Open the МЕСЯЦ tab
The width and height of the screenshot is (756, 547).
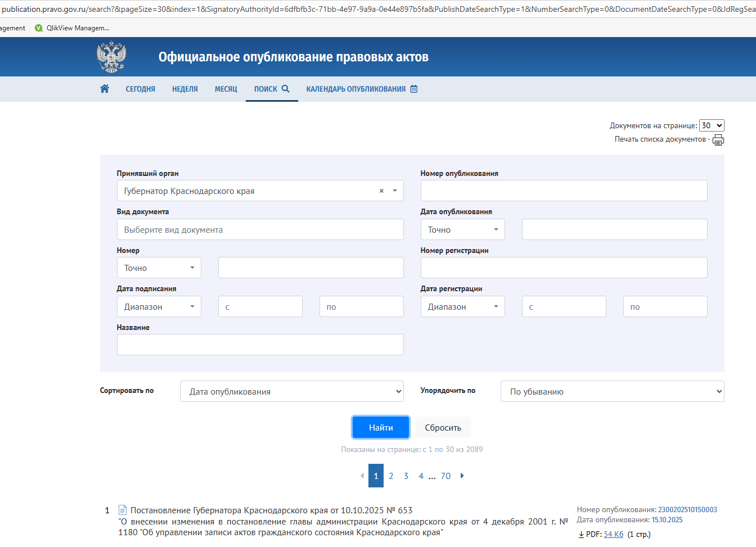click(x=226, y=89)
